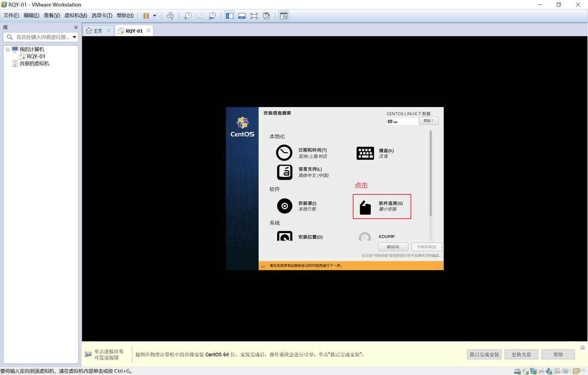Click the Send Ctrl+Alt+Del toolbar icon

(170, 16)
